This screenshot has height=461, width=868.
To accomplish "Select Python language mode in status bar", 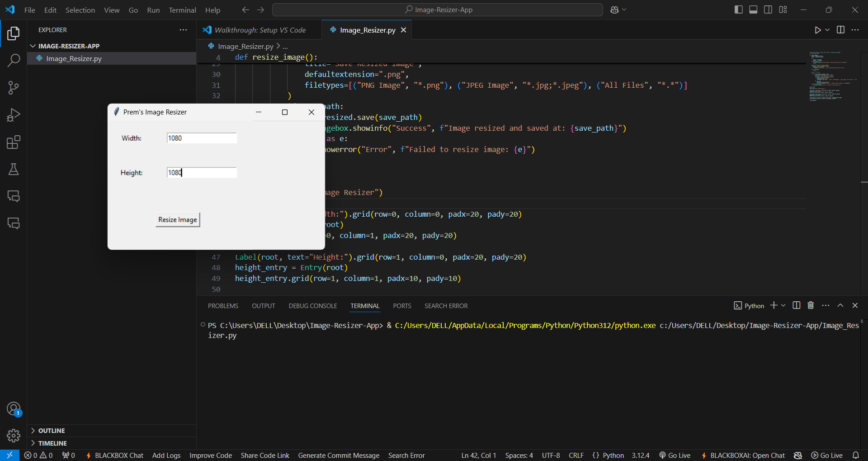I will pos(613,455).
